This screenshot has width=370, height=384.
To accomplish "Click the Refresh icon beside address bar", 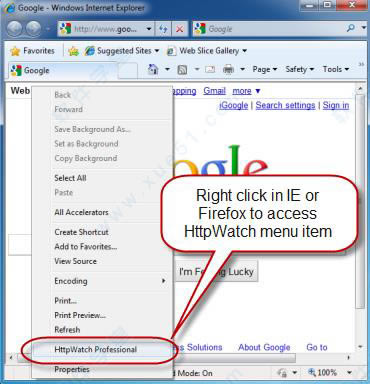I will tap(163, 29).
